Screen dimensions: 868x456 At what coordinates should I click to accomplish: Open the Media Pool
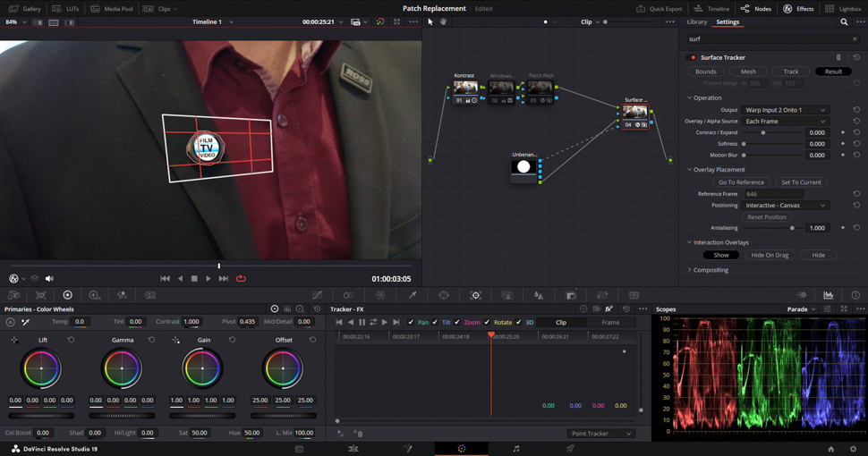pyautogui.click(x=111, y=9)
